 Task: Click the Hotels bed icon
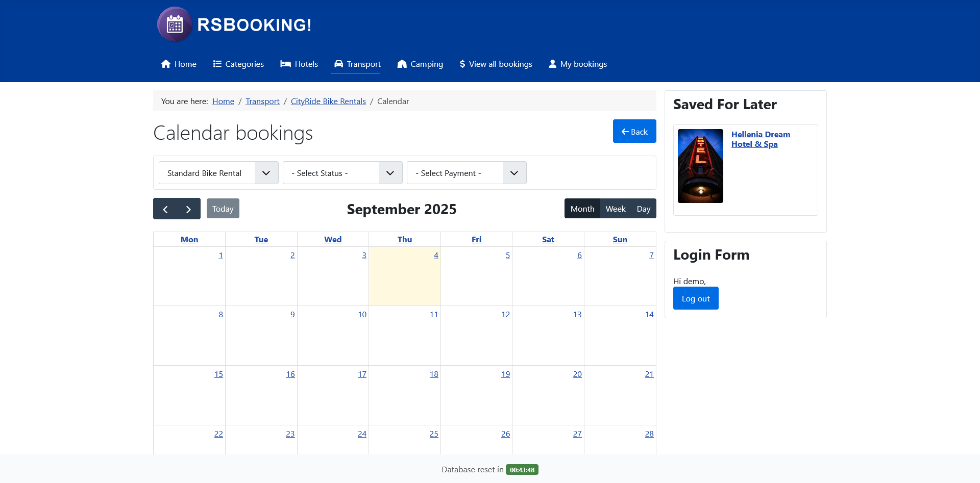pyautogui.click(x=285, y=64)
